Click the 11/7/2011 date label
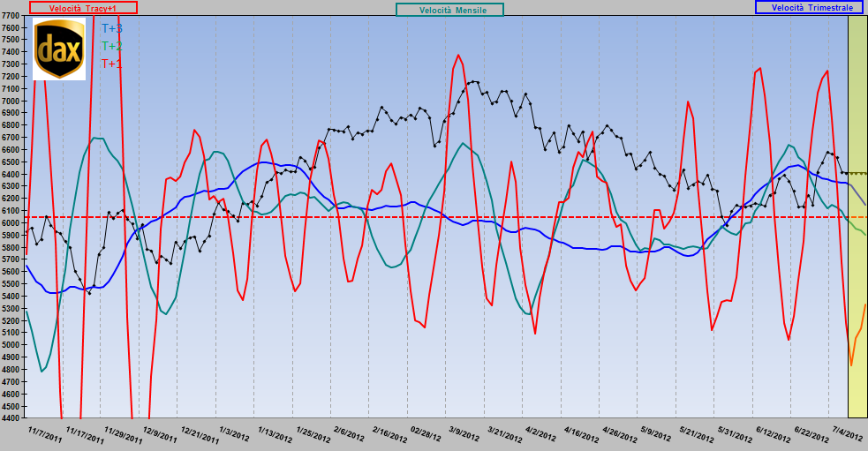The width and height of the screenshot is (868, 451). [45, 434]
